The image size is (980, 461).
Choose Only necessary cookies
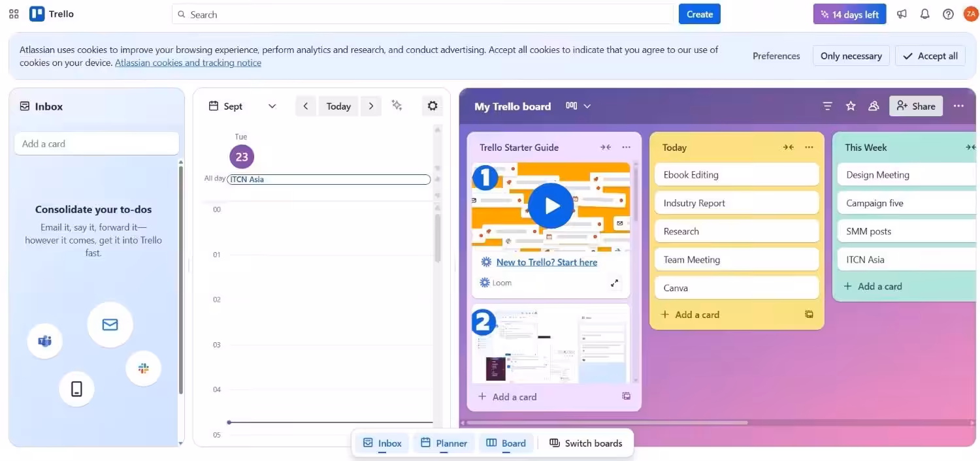click(851, 56)
